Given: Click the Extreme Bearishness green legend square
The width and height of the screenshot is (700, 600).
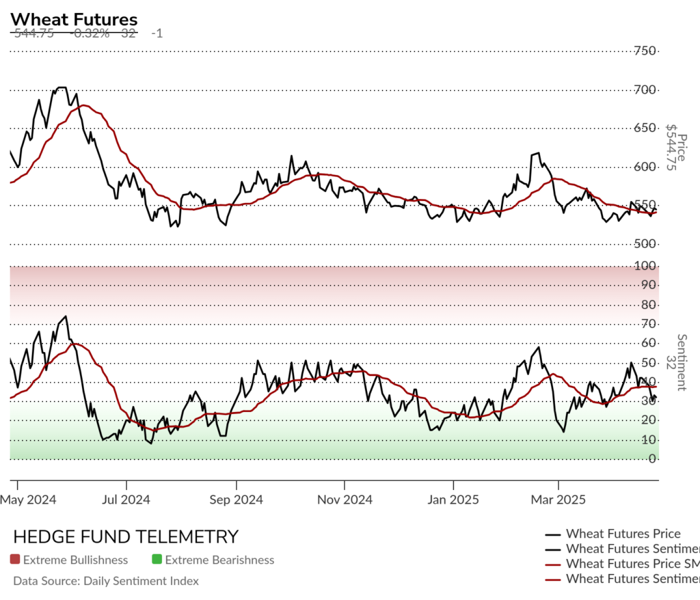Looking at the screenshot, I should click(x=157, y=560).
